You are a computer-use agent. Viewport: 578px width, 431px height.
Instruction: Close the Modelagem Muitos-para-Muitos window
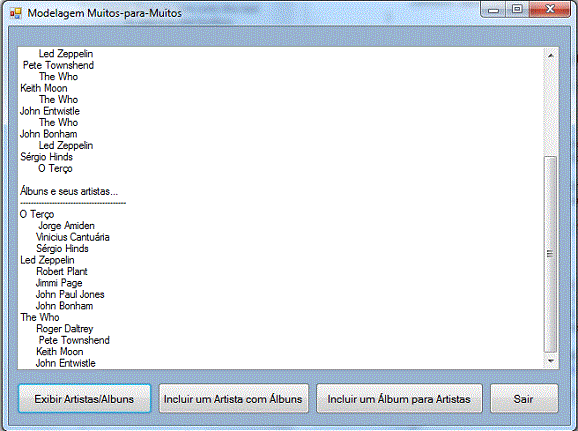click(x=550, y=9)
